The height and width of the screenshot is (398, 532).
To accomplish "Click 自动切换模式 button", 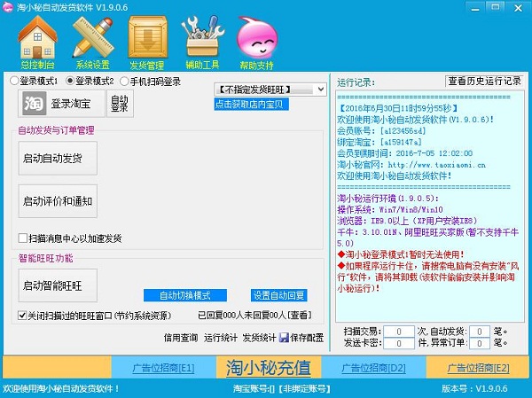I will tap(185, 295).
